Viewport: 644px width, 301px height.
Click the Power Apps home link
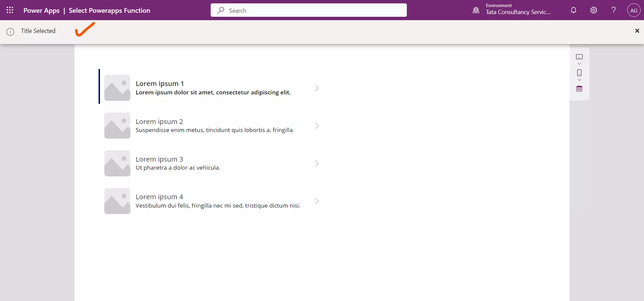(x=42, y=10)
